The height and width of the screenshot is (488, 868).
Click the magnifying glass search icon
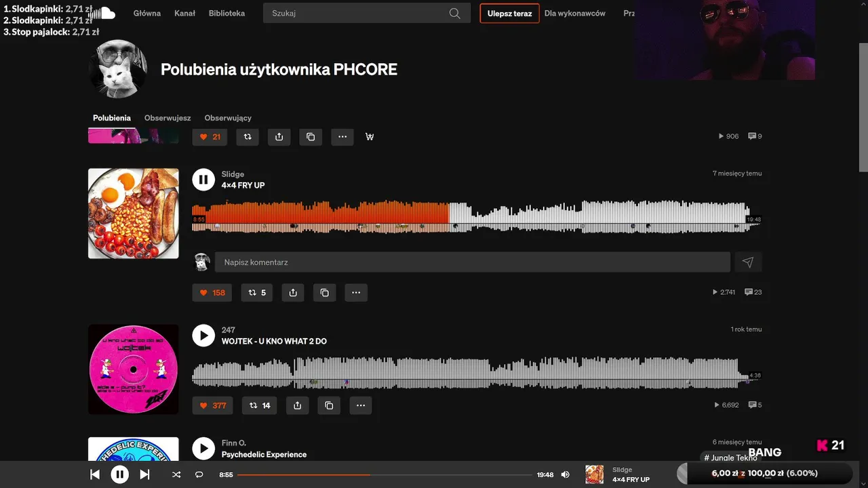click(455, 14)
